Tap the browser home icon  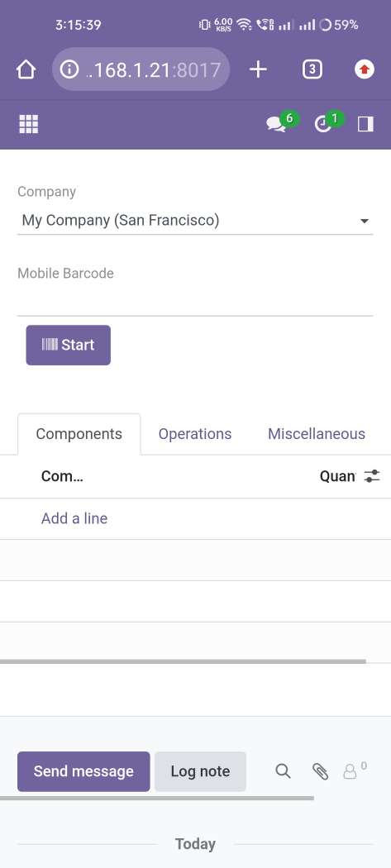pyautogui.click(x=26, y=69)
